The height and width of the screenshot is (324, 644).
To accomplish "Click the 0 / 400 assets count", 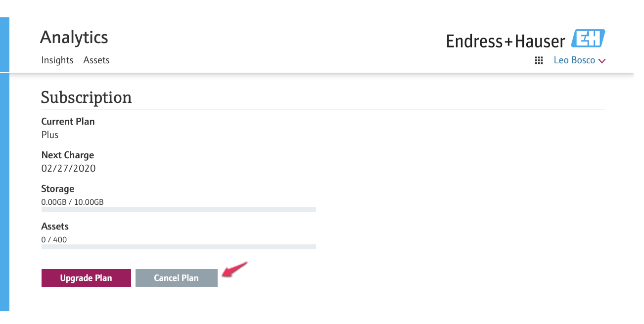I will 54,239.
